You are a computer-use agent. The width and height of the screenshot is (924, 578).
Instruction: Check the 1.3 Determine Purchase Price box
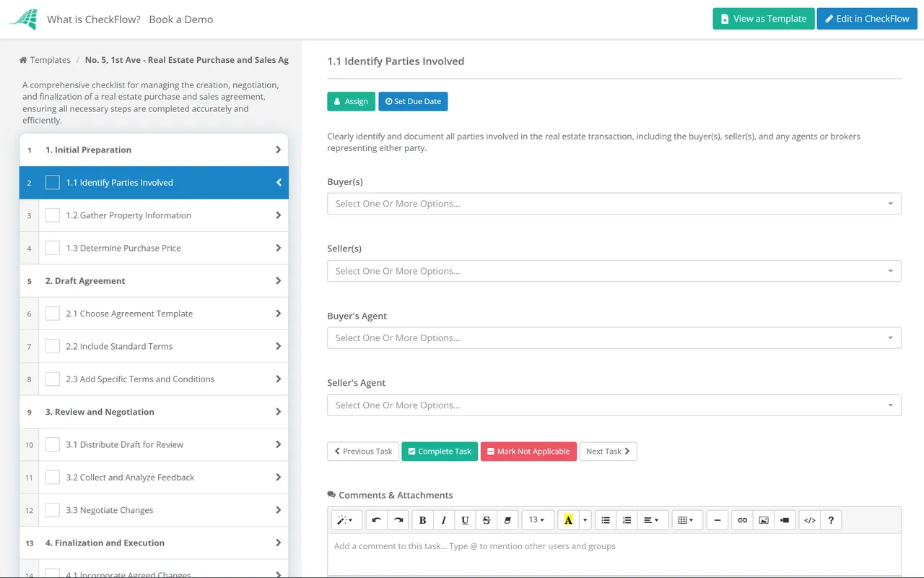tap(53, 248)
